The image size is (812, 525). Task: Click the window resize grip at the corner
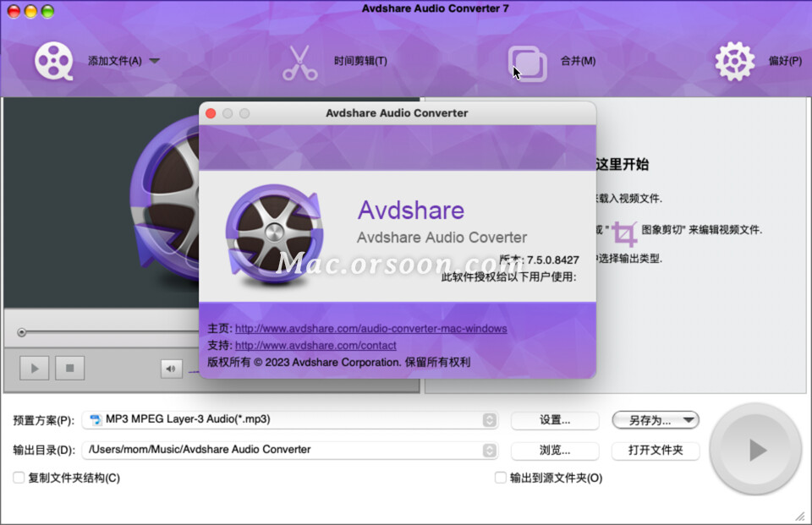click(x=800, y=516)
